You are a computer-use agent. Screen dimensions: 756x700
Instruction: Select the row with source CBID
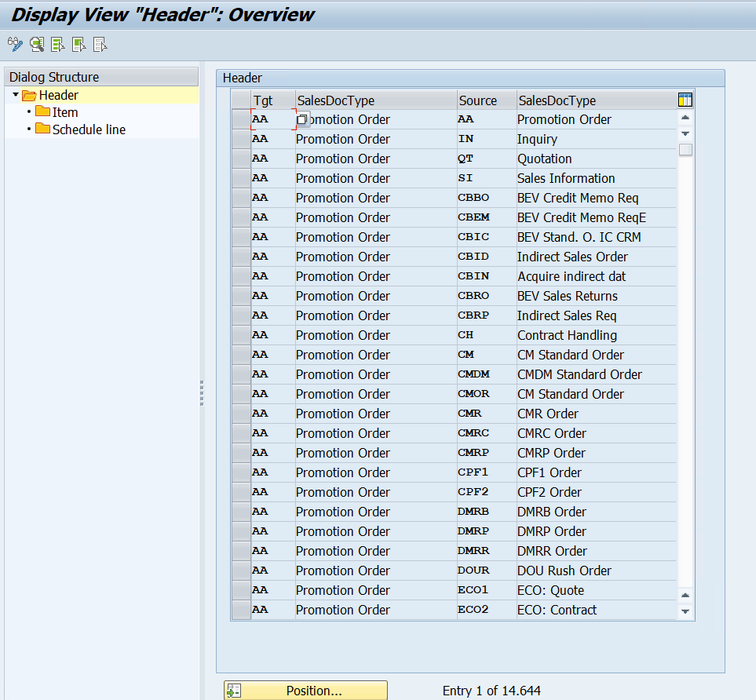(x=241, y=257)
